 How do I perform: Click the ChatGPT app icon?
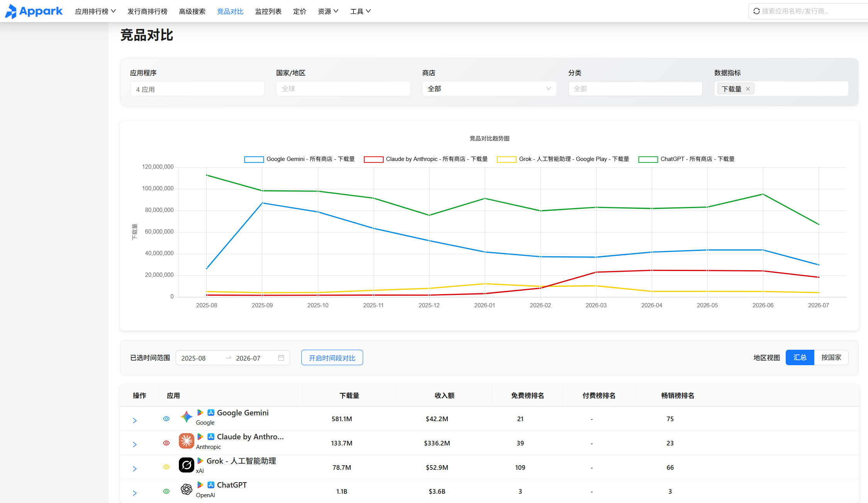(x=187, y=489)
